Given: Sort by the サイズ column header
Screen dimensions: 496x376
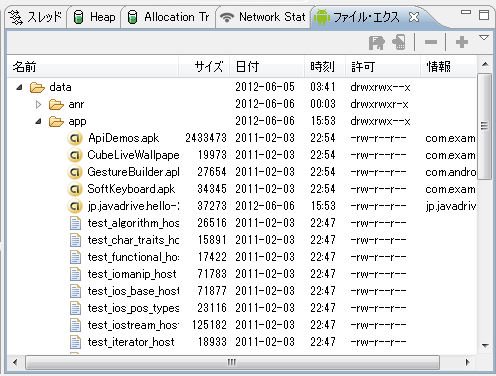Looking at the screenshot, I should click(204, 67).
